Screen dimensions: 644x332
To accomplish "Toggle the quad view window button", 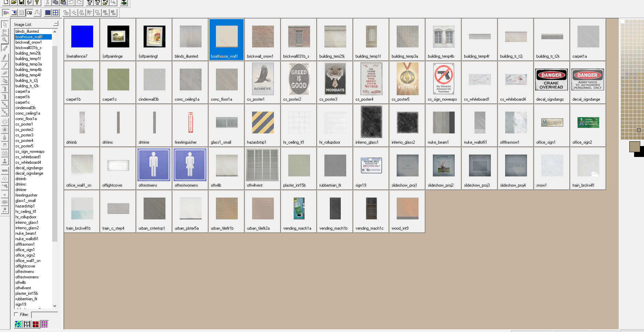I will (x=56, y=13).
